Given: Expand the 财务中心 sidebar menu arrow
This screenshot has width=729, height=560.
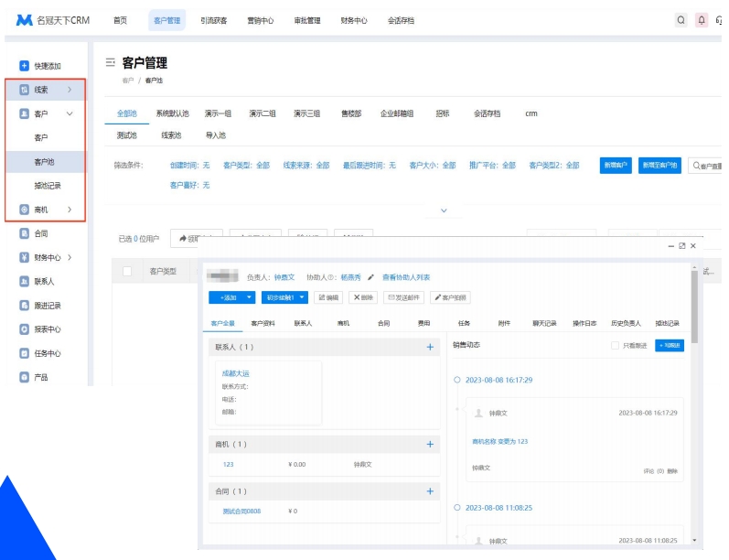Looking at the screenshot, I should [x=70, y=257].
